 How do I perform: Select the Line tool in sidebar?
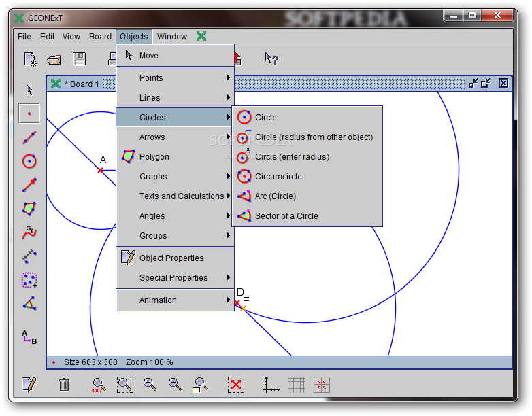click(x=29, y=137)
